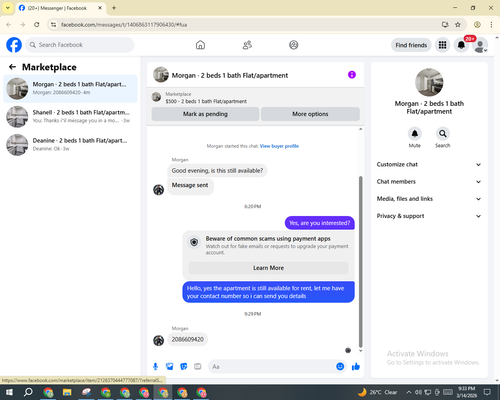The width and height of the screenshot is (500, 400).
Task: Open Windows Start menu
Action: [9, 392]
